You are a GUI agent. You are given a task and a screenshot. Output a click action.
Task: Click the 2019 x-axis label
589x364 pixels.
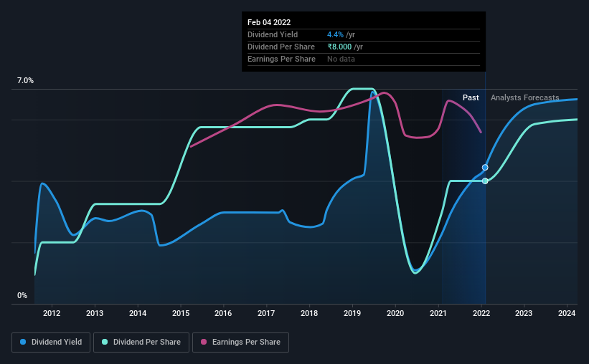(x=352, y=313)
